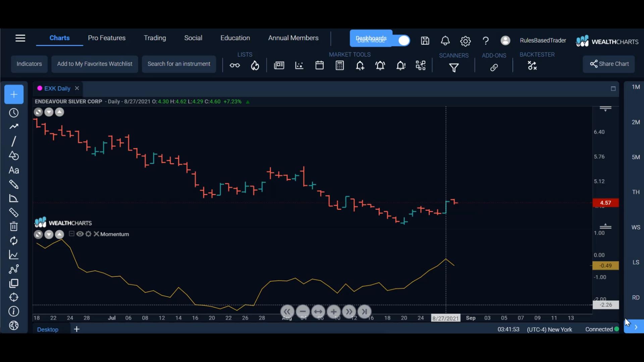This screenshot has width=644, height=362.
Task: Click the add alert bell icon
Action: point(360,66)
